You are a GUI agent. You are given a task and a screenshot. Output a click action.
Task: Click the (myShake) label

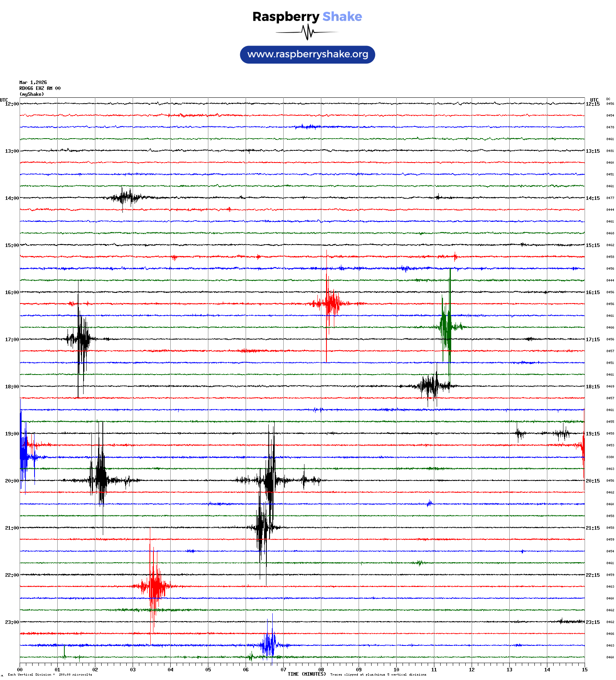pyautogui.click(x=31, y=94)
